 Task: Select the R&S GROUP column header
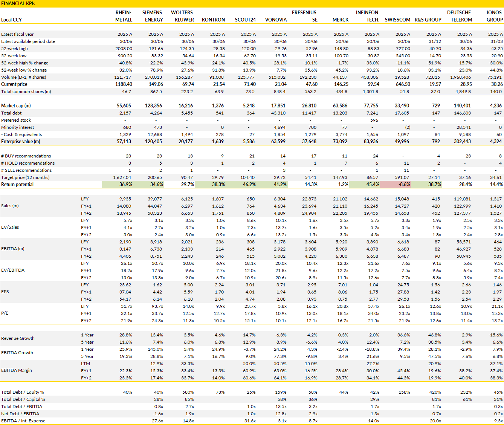tap(428, 20)
